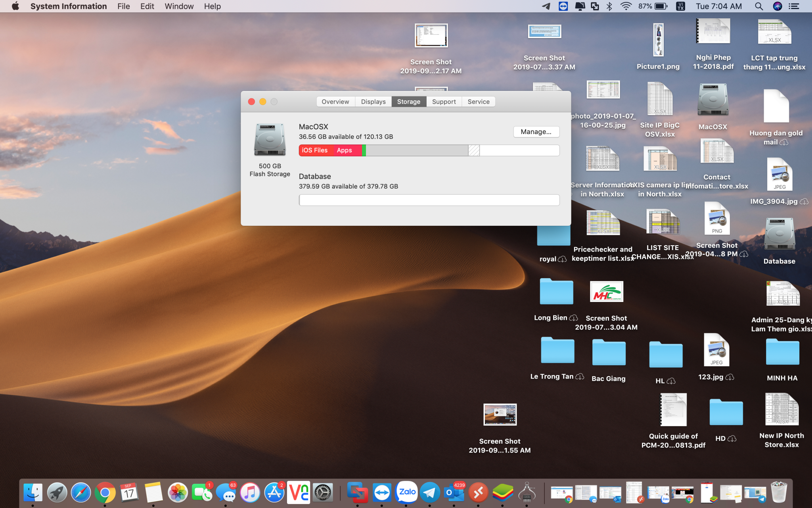The height and width of the screenshot is (508, 812).
Task: Launch TeamViewer from the dock
Action: [382, 493]
